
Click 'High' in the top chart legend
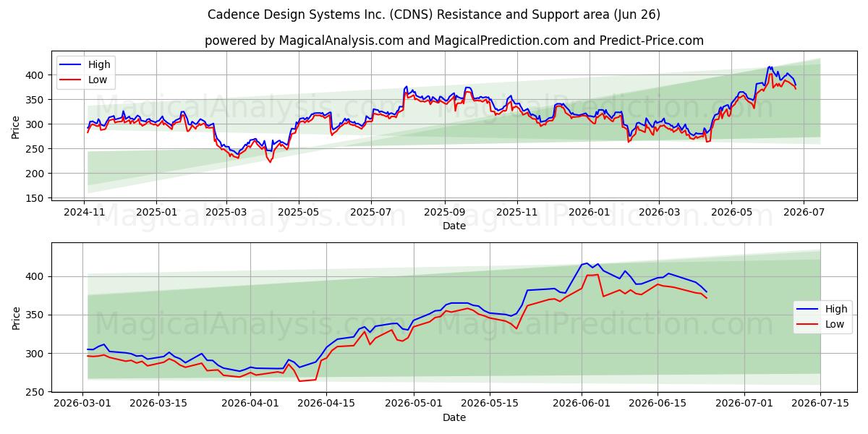click(99, 64)
